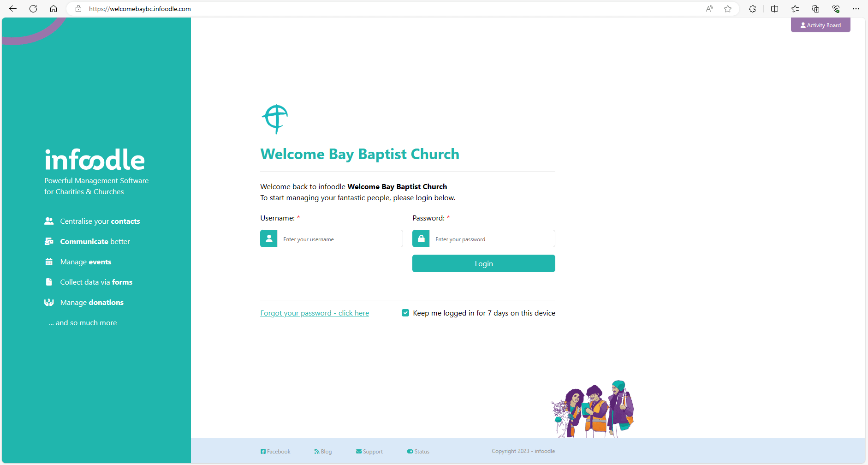
Task: Click the events calendar icon in sidebar
Action: (x=49, y=262)
